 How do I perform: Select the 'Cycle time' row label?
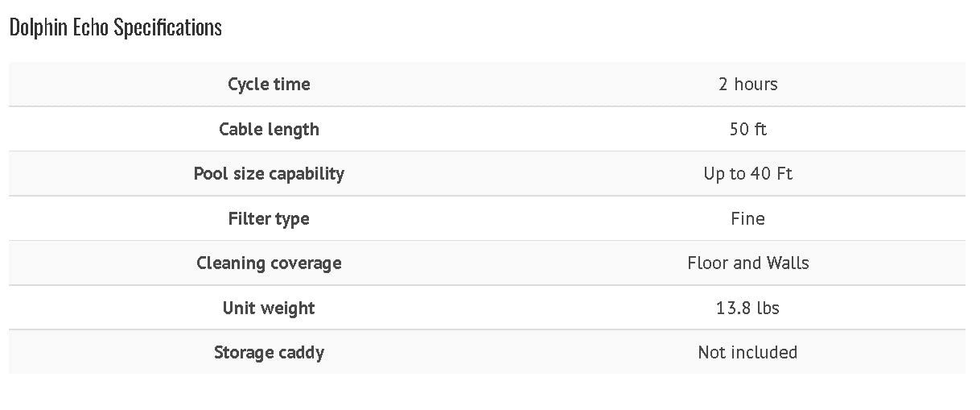(x=269, y=84)
